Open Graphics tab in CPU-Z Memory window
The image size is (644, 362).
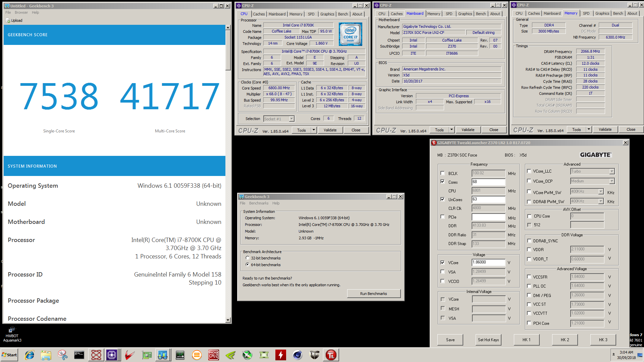(x=602, y=13)
